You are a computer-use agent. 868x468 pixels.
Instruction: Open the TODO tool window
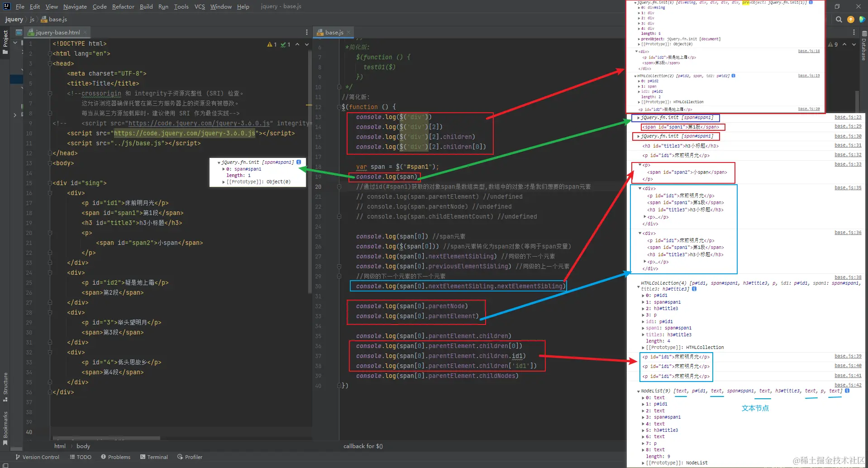point(81,457)
